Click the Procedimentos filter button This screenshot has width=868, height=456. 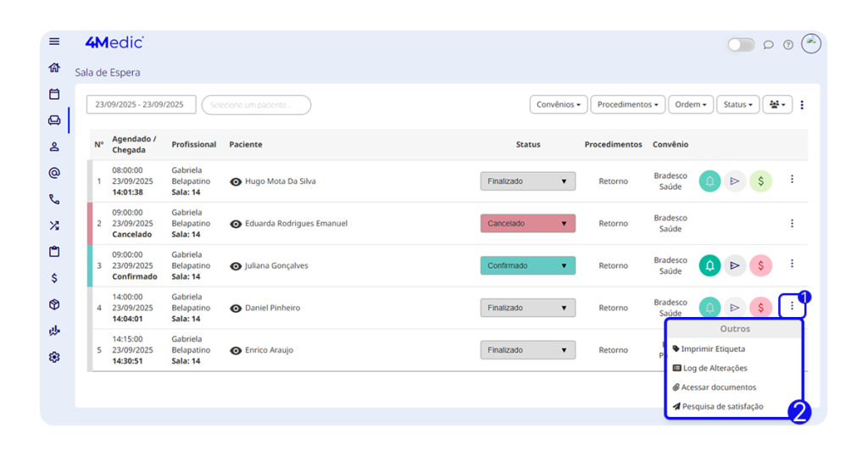627,104
